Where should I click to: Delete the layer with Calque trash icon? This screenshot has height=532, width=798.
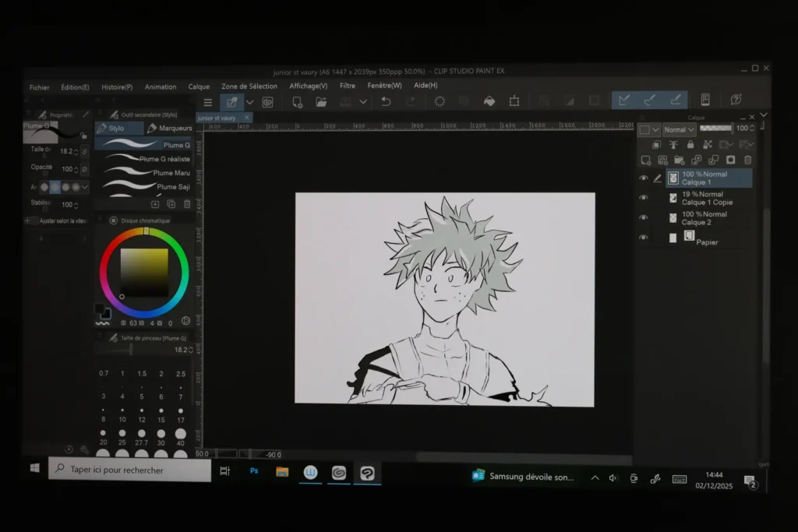click(x=747, y=160)
